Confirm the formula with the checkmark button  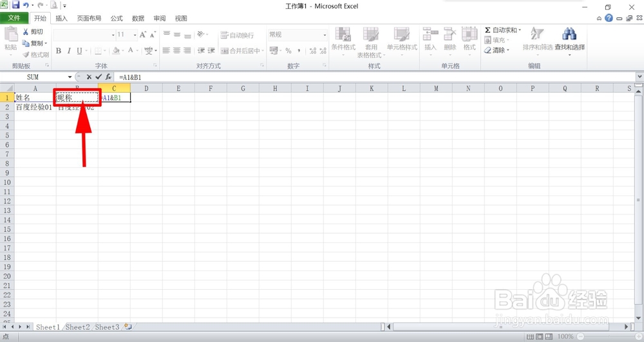point(98,77)
